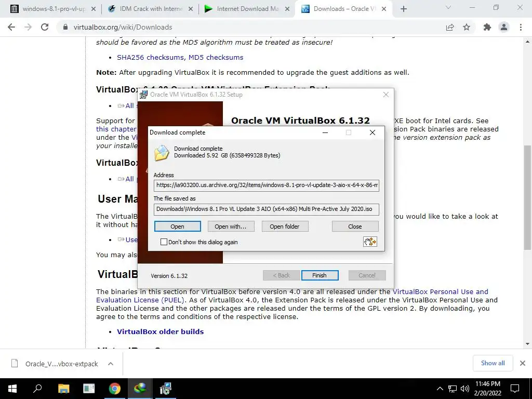Open Windows Start menu

coord(12,389)
